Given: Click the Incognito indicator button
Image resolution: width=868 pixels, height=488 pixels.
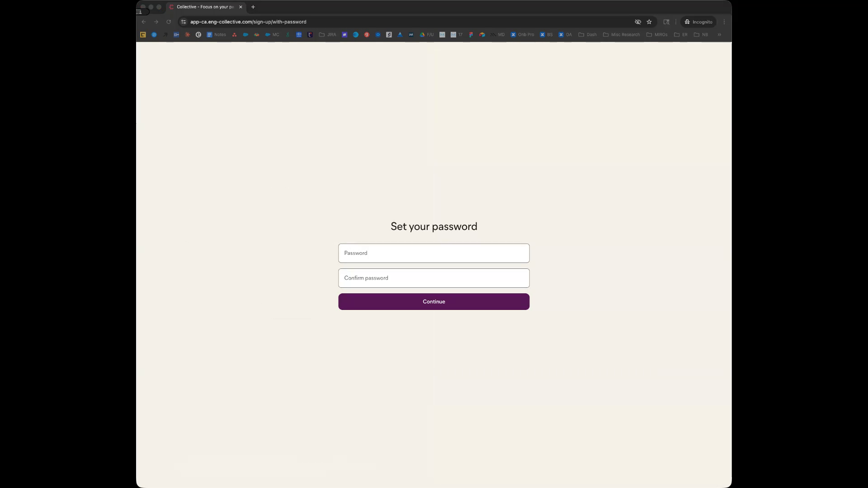Looking at the screenshot, I should pyautogui.click(x=698, y=22).
